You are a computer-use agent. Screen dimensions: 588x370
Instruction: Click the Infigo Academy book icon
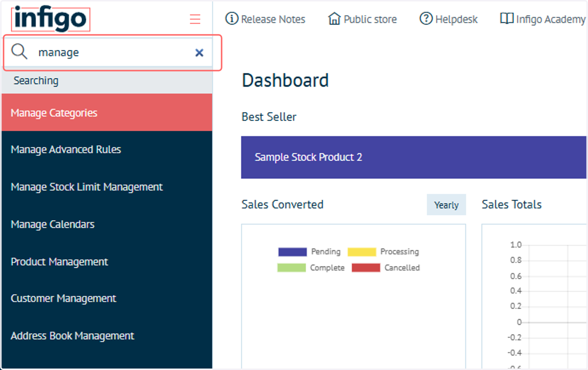click(x=507, y=19)
